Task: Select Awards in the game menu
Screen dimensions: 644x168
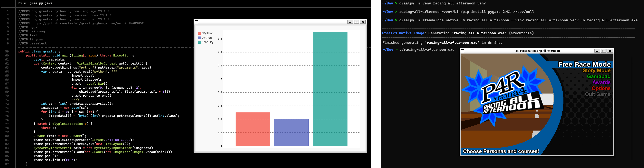Action: pos(601,83)
